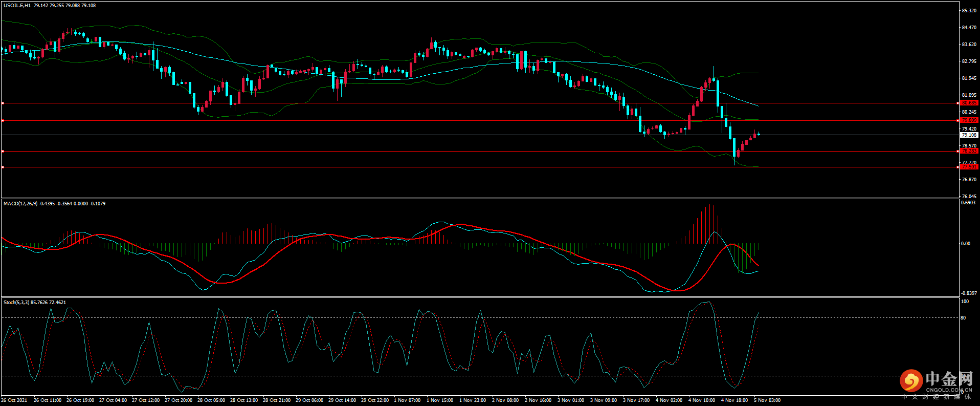Screen dimensions: 980x406
Task: Select left handle of 77.501 horizontal line
Action: pos(3,167)
